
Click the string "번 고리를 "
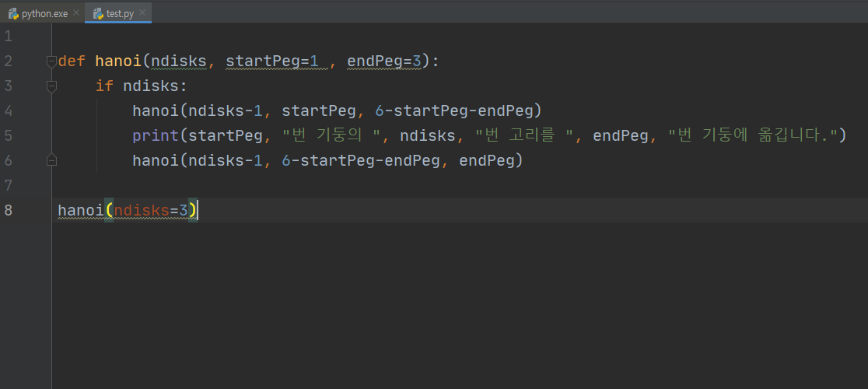(x=525, y=135)
